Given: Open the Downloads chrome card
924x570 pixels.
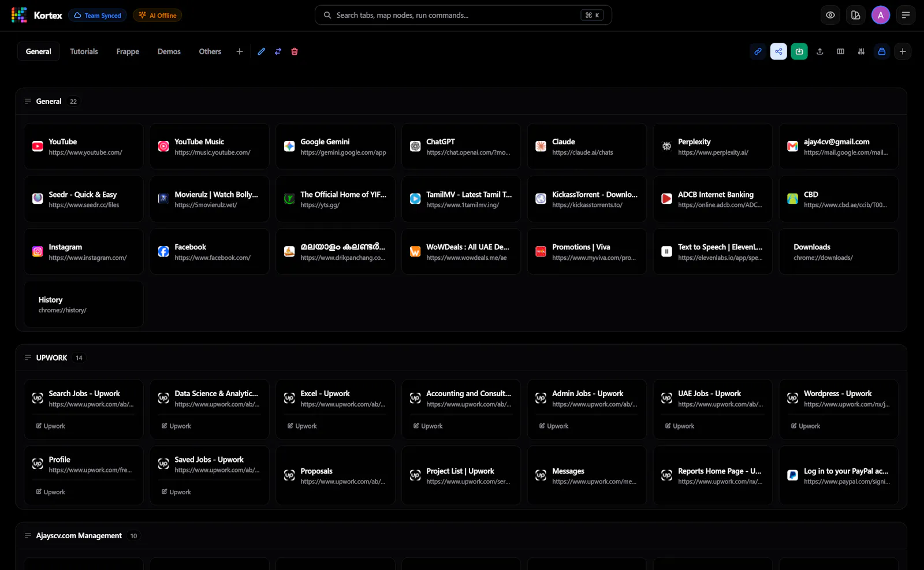Looking at the screenshot, I should 839,251.
